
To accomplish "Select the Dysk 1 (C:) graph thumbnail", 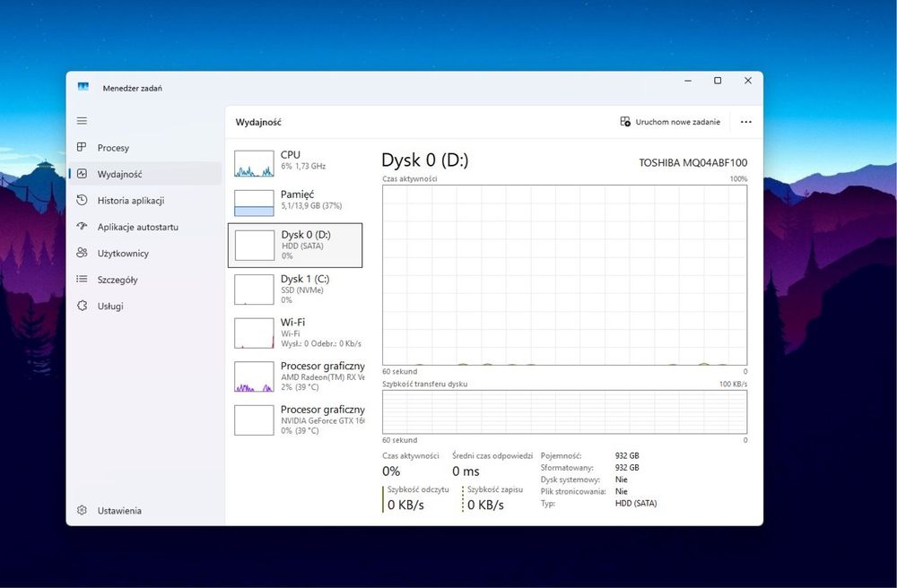I will tap(254, 290).
